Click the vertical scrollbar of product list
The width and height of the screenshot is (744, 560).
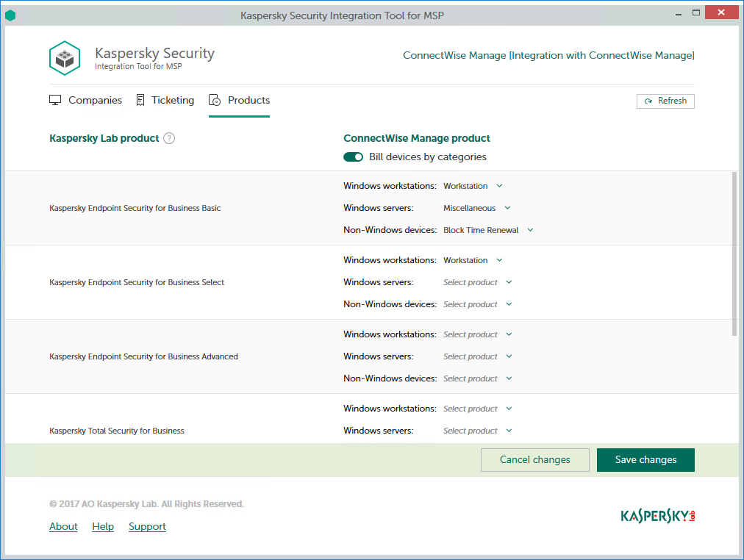(734, 254)
